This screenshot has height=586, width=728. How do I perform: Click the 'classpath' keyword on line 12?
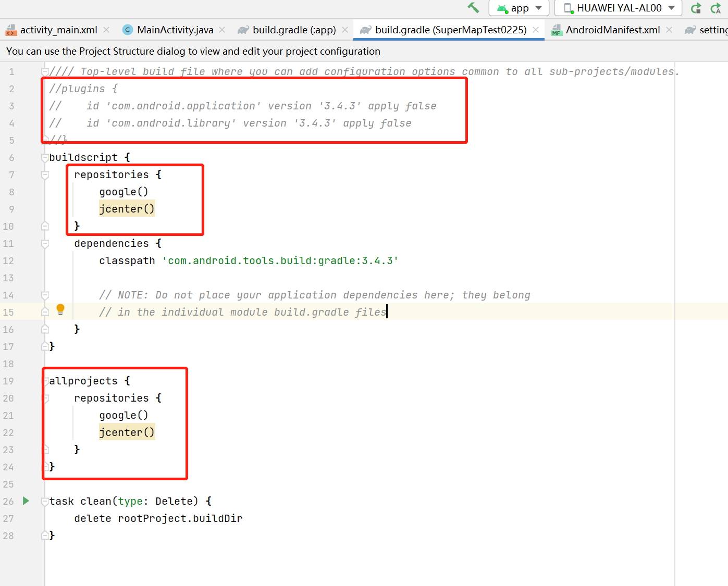pos(127,260)
